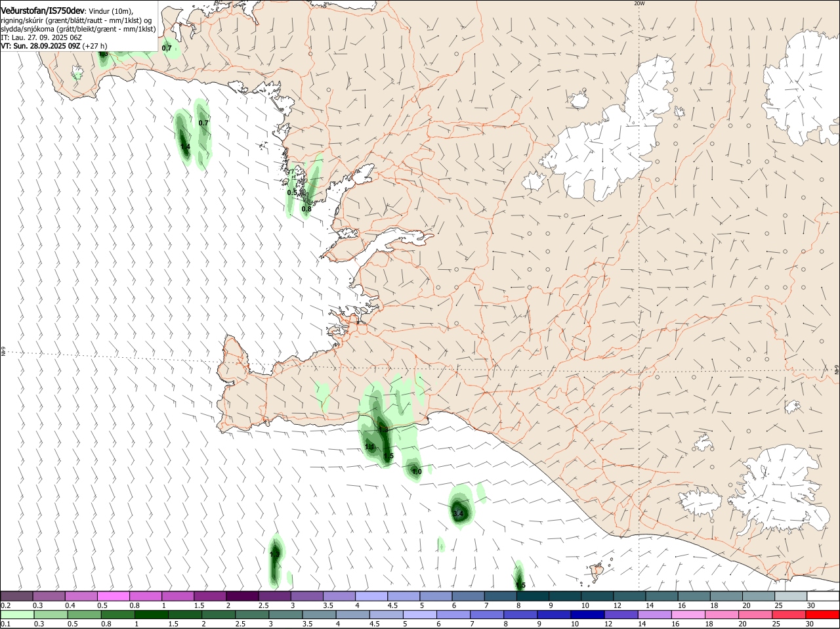Click the 20W longitude label
This screenshot has height=629, width=840.
(x=639, y=3)
